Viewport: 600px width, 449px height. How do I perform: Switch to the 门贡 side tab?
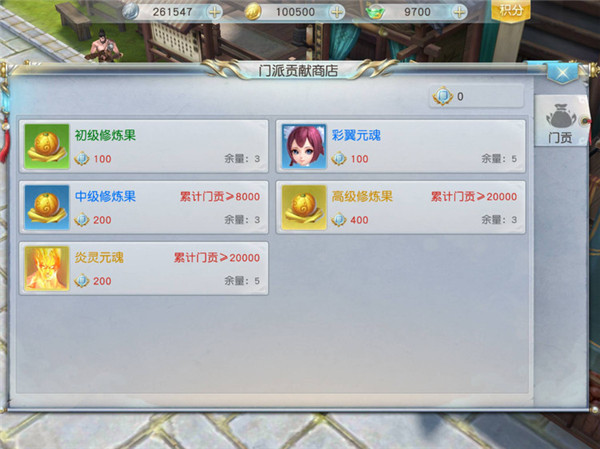pos(560,122)
